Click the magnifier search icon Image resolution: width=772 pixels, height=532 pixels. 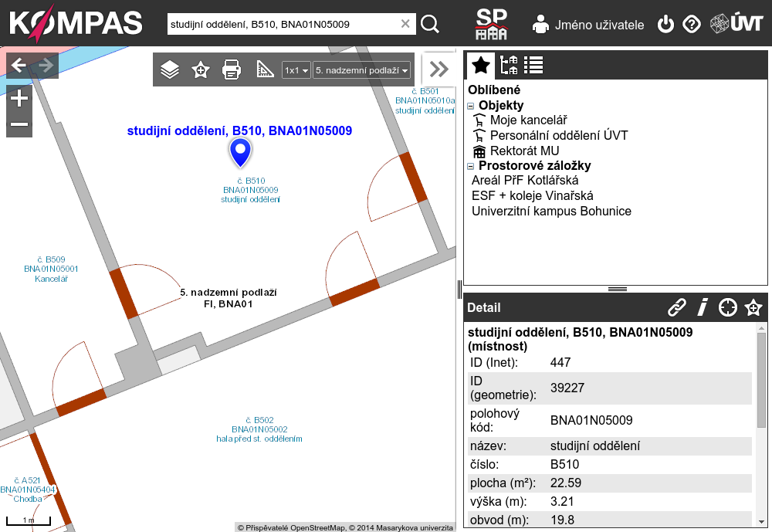(430, 24)
